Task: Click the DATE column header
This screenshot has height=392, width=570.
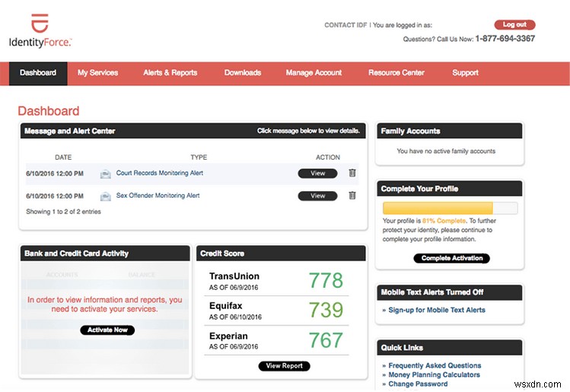Action: coord(63,158)
